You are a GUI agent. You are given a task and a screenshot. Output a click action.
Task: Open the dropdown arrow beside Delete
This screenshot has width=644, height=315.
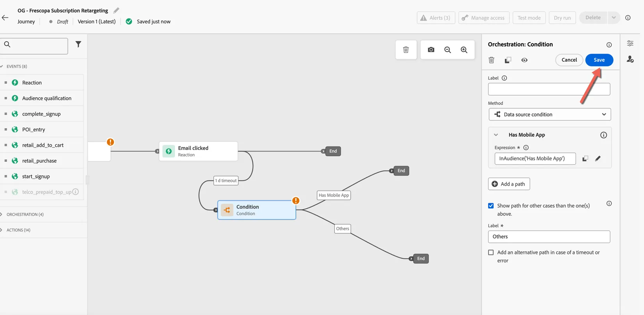(x=614, y=18)
